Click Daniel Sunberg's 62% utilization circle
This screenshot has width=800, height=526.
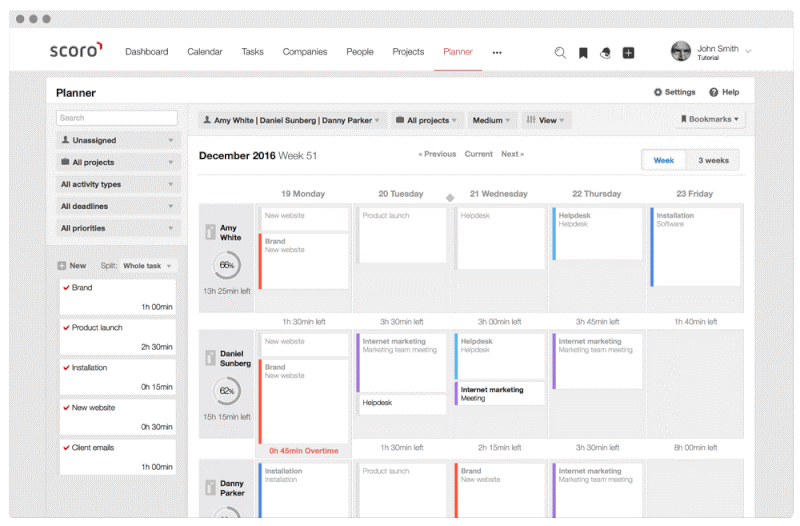pos(227,391)
